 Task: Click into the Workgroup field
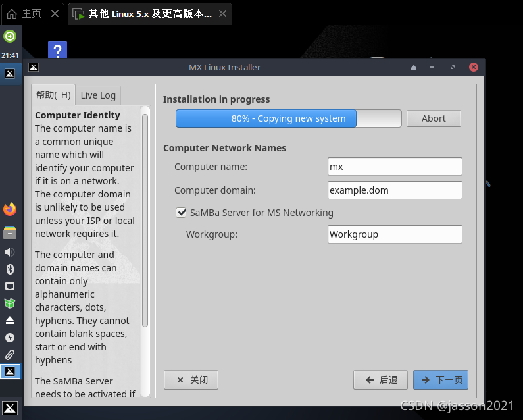click(395, 234)
